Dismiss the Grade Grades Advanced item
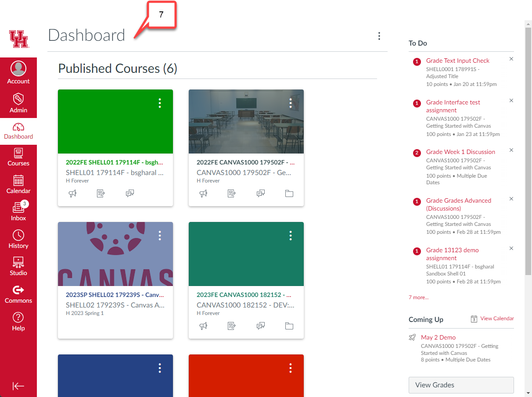The height and width of the screenshot is (397, 532). click(x=511, y=199)
